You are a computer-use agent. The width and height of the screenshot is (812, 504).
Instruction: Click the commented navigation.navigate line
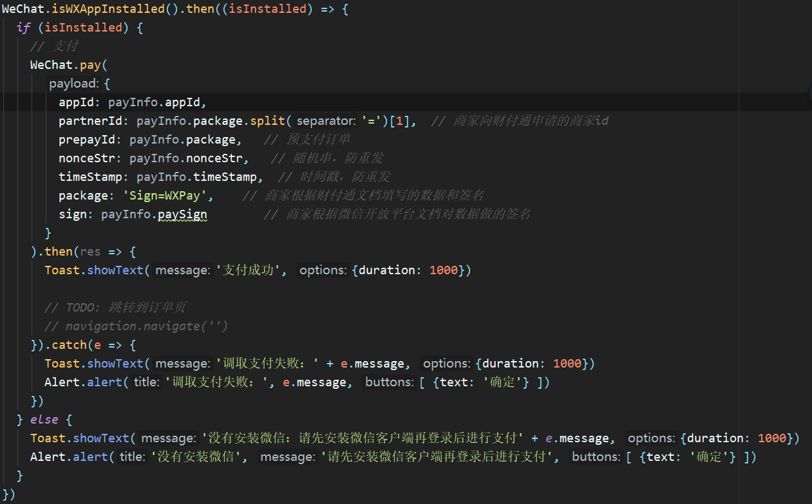138,326
